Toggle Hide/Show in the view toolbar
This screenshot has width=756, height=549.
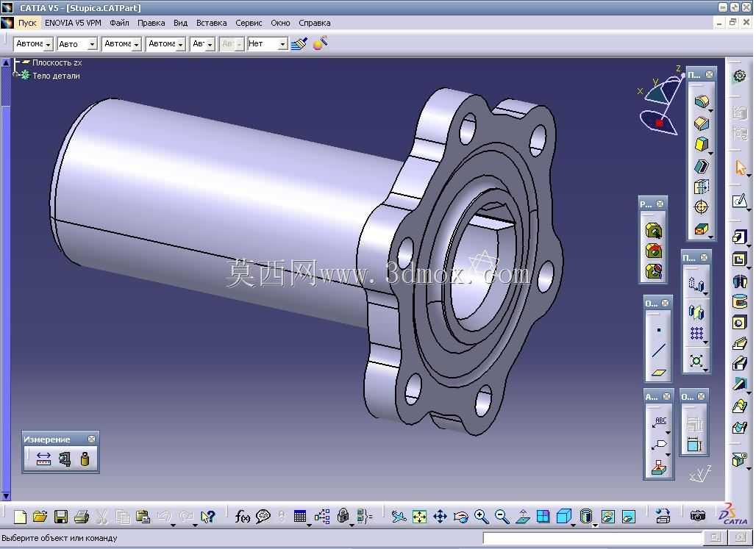tap(608, 517)
